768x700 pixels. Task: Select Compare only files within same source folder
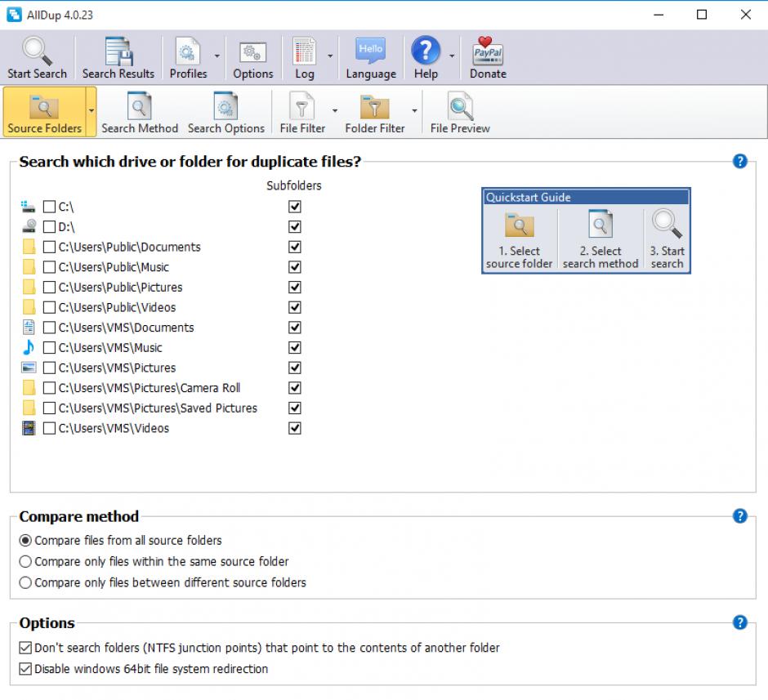[25, 561]
